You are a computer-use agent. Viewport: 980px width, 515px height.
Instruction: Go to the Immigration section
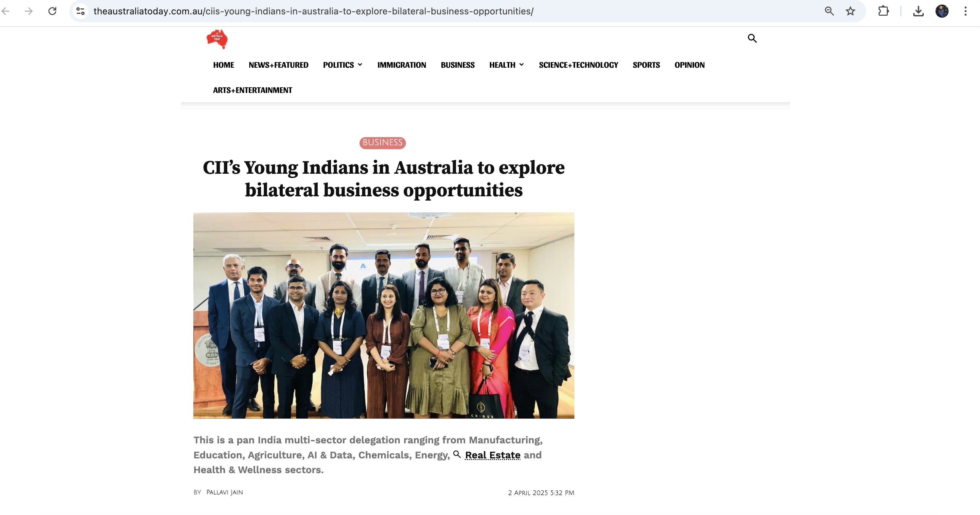click(x=401, y=65)
